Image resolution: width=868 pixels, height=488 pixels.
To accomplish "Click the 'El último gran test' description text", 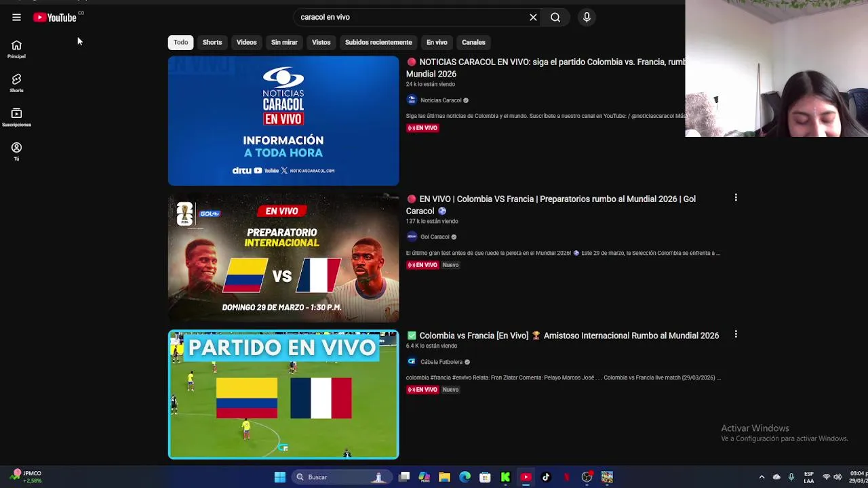I will [x=563, y=253].
